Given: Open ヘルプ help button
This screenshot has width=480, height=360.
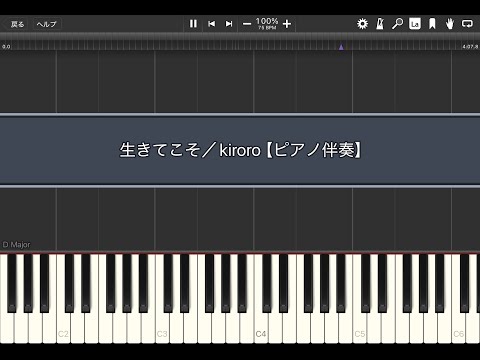Looking at the screenshot, I should pos(46,24).
